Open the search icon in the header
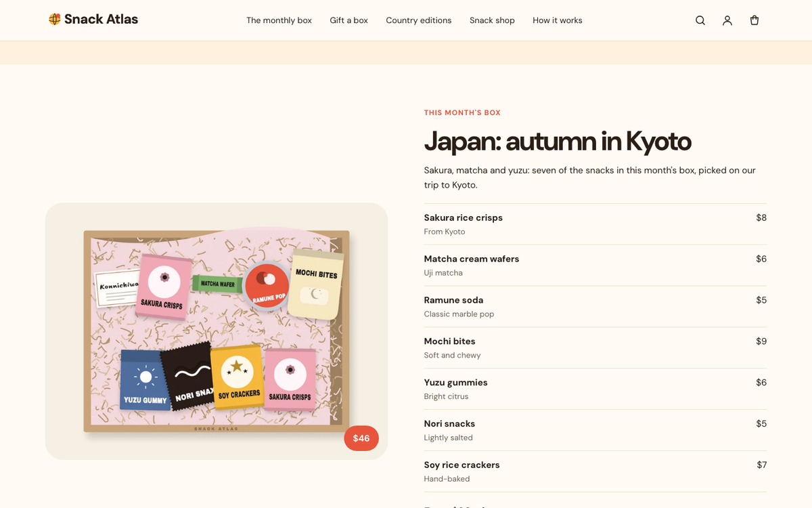Screen dimensions: 812x508 700,20
